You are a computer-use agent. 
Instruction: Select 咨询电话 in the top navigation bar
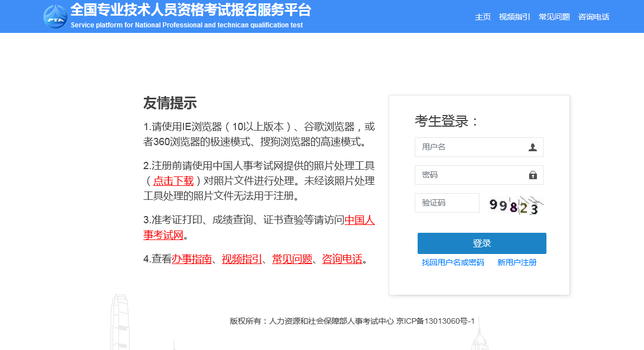tap(593, 17)
